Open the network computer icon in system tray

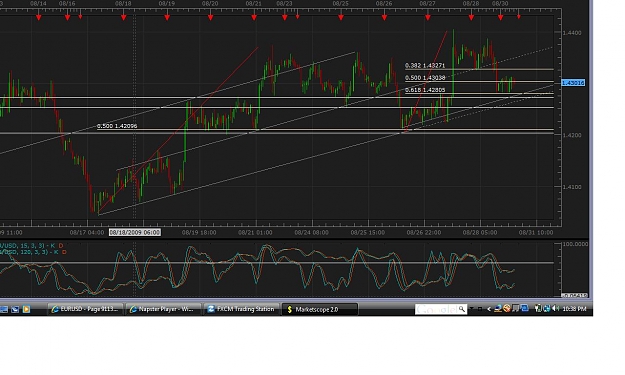[x=498, y=308]
